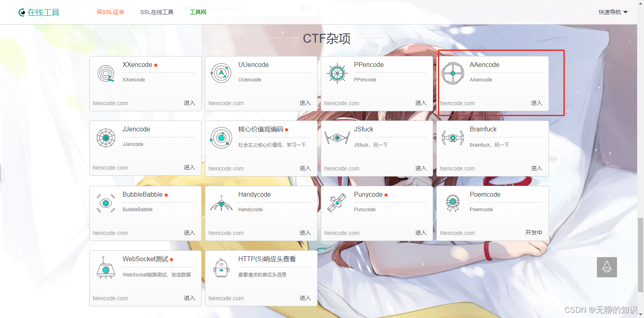Screen dimensions: 644x318
Task: Click the Handycode antenna icon
Action: [x=221, y=204]
